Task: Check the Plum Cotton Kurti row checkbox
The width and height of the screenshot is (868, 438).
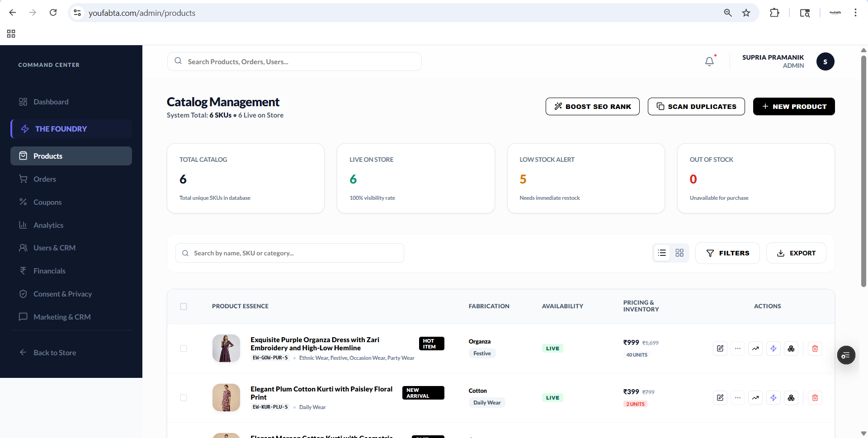Action: (x=184, y=398)
